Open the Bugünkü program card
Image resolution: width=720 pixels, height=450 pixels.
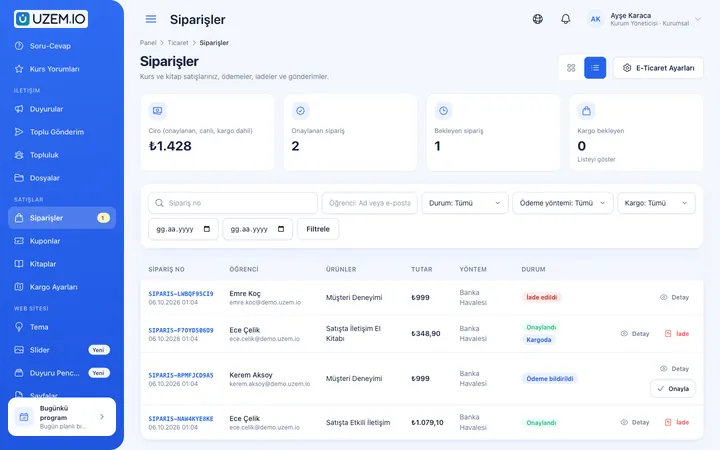[x=62, y=416]
